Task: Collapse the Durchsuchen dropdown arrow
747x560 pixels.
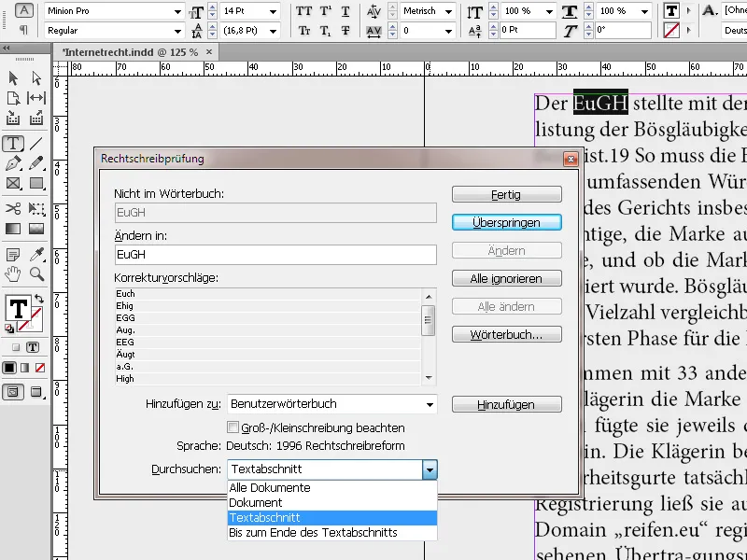Action: pos(430,469)
